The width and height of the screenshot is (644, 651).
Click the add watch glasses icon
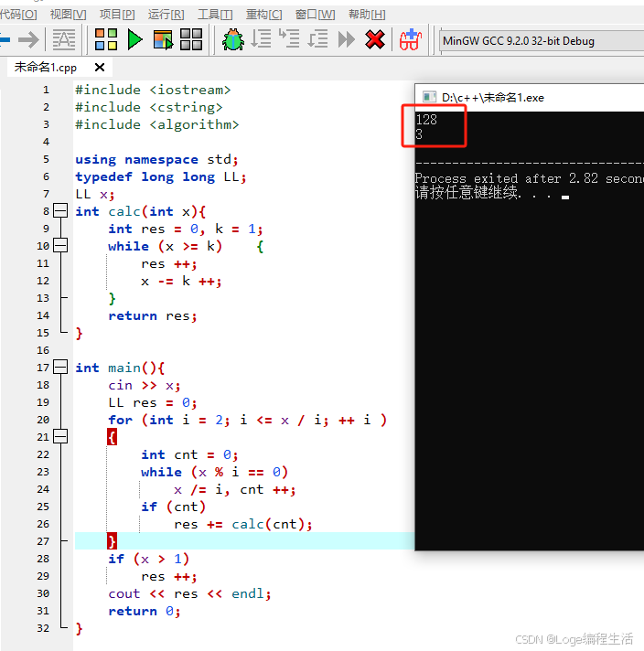411,40
